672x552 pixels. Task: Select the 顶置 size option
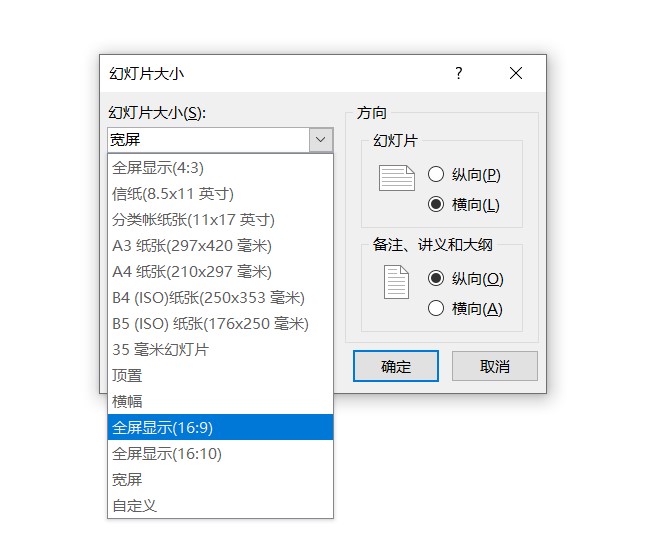[x=220, y=375]
